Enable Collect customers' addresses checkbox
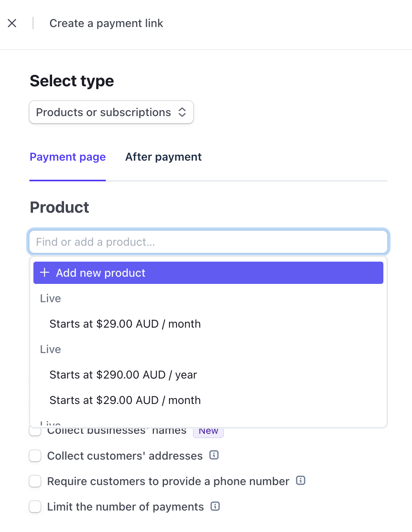The height and width of the screenshot is (532, 412). tap(35, 456)
